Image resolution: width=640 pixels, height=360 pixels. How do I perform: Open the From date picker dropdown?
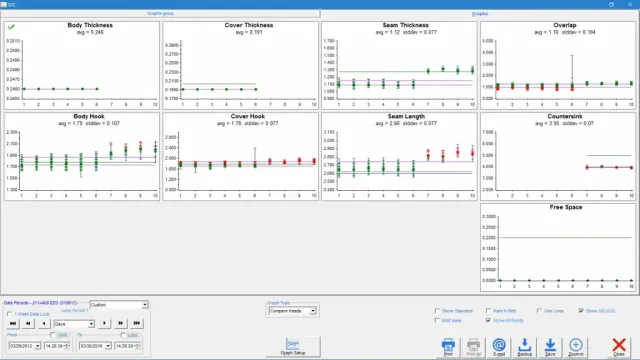(38, 346)
